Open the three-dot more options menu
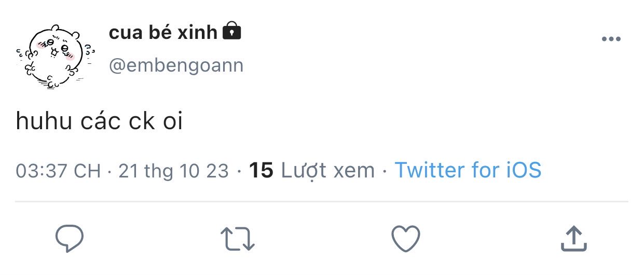Screen dimensions: 644x275 click(x=611, y=40)
